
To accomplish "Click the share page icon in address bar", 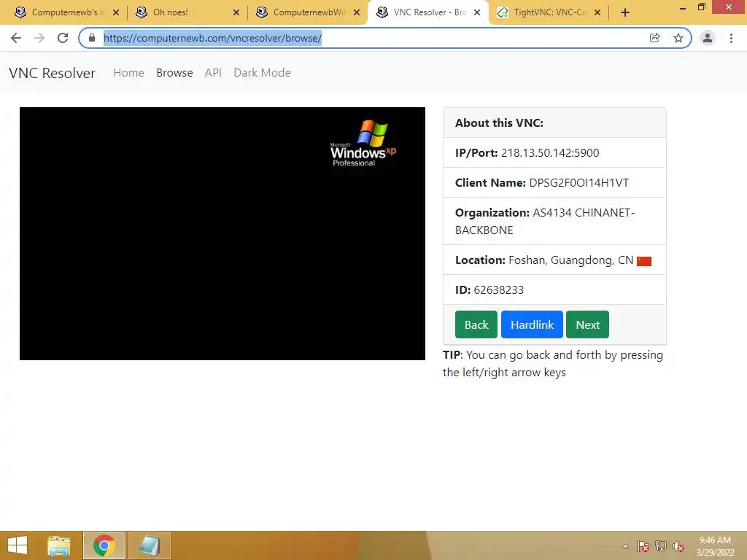I will coord(654,38).
